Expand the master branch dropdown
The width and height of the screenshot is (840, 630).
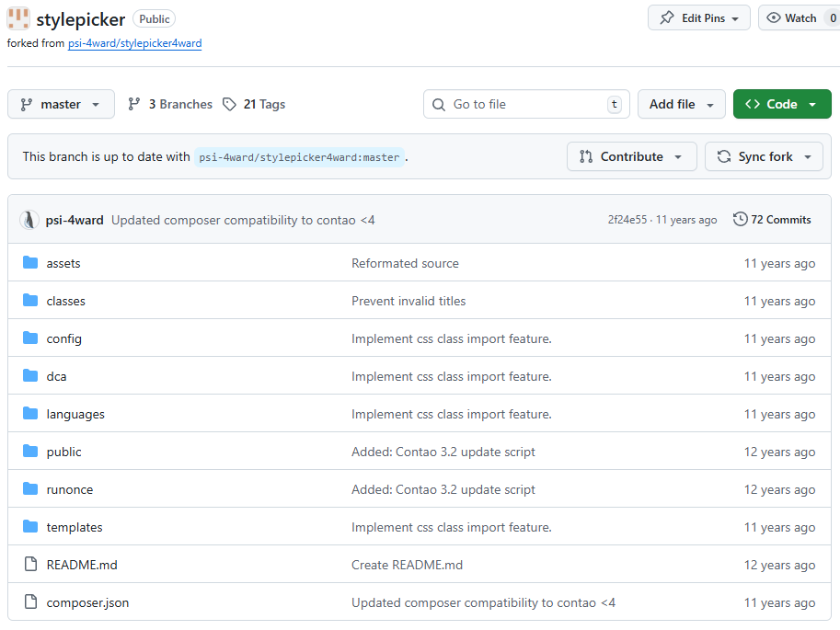pos(61,104)
